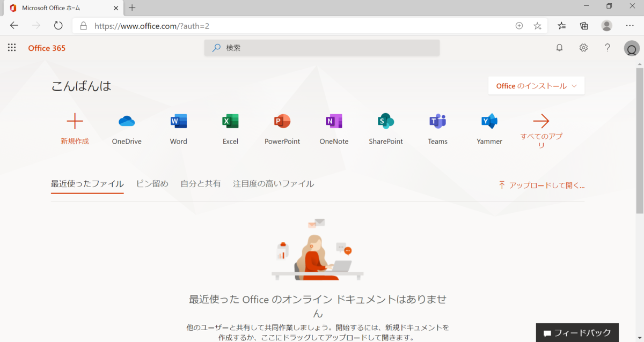Click the Office 365 home link
The width and height of the screenshot is (644, 342).
tap(47, 48)
